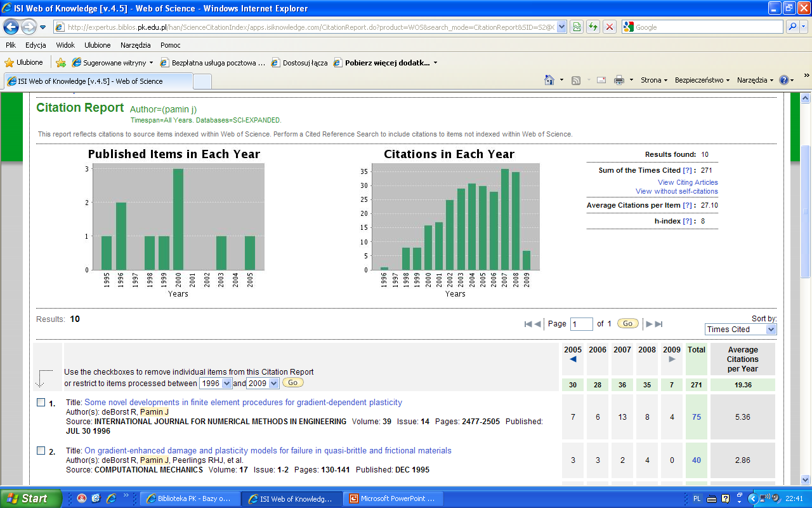This screenshot has width=812, height=508.
Task: Click the [?] help next to h-index
Action: pyautogui.click(x=687, y=221)
